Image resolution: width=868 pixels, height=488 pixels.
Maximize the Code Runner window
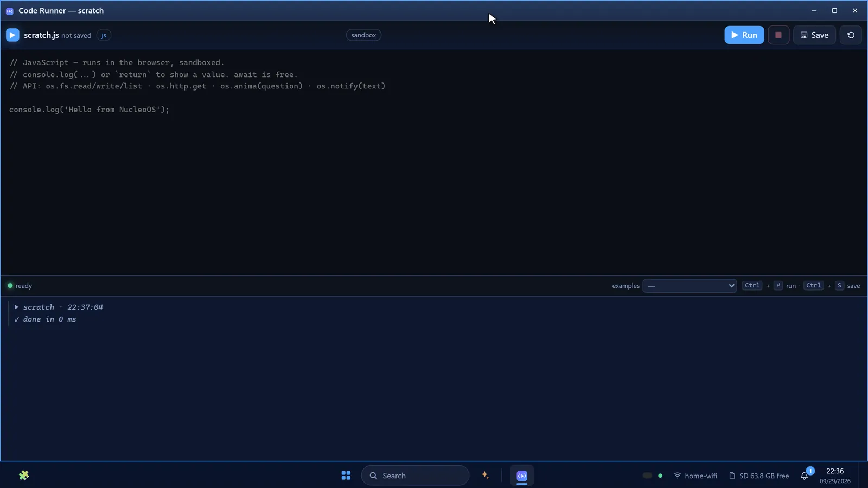pos(834,11)
